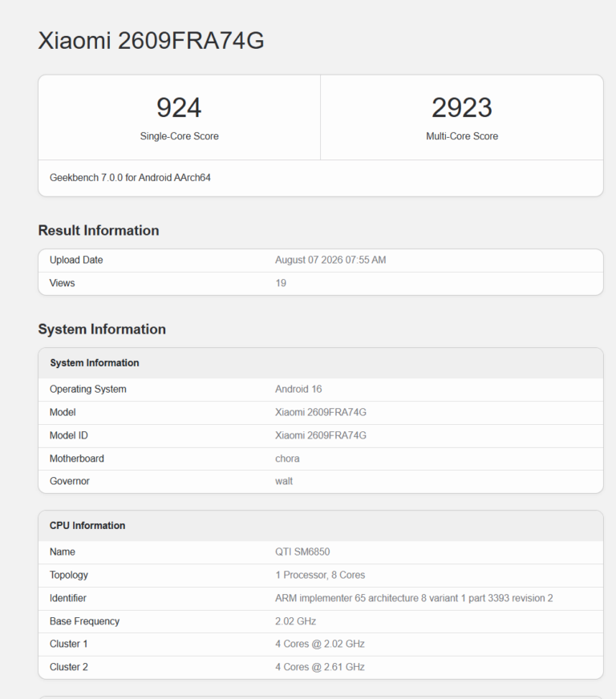Click the Xiaomi 2609FRA74G page title
616x699 pixels.
point(152,41)
